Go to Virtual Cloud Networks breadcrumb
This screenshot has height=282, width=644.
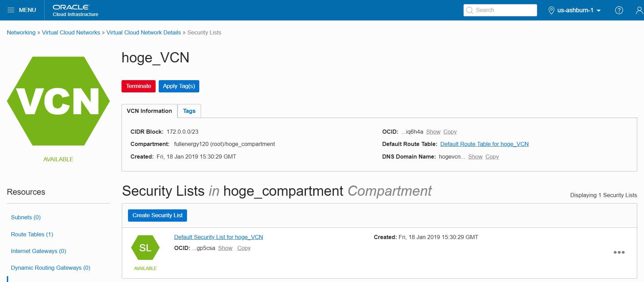[x=71, y=32]
